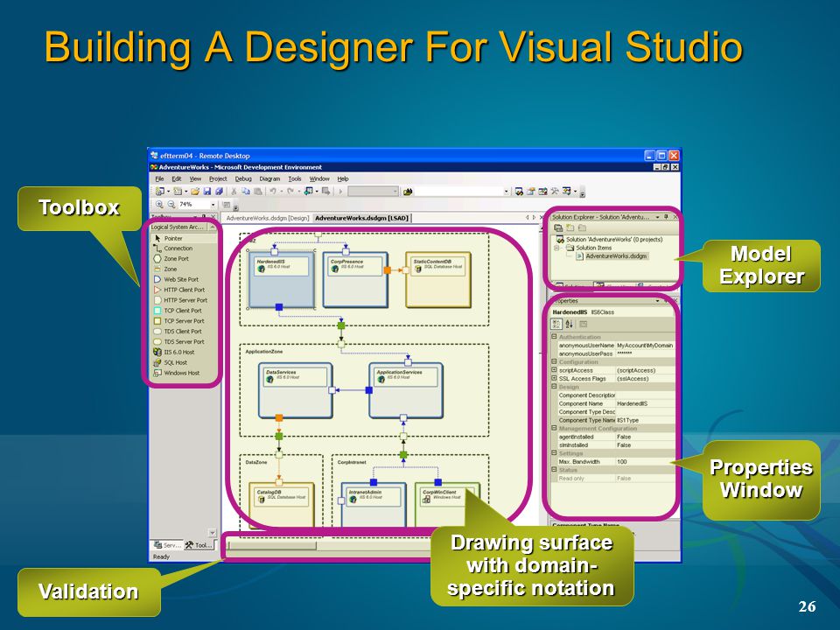This screenshot has width=840, height=630.
Task: Click the Open File folder icon
Action: pyautogui.click(x=195, y=192)
